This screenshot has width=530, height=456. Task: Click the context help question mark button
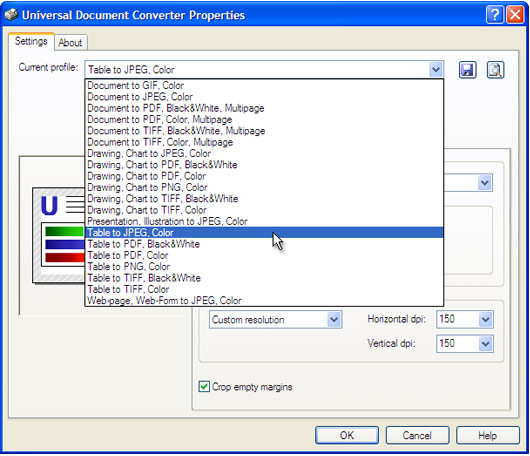(495, 15)
